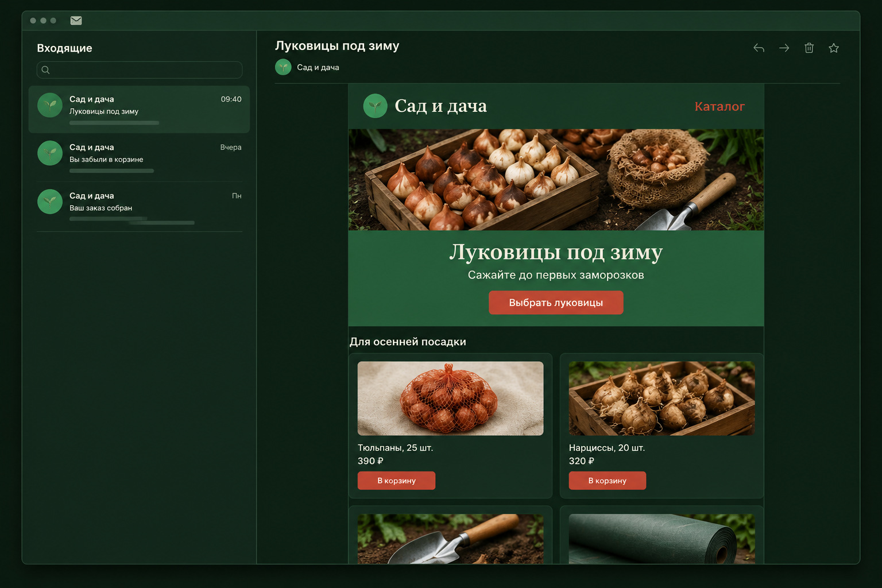Screen dimensions: 882x588
Task: Click the reply arrow icon
Action: (759, 48)
